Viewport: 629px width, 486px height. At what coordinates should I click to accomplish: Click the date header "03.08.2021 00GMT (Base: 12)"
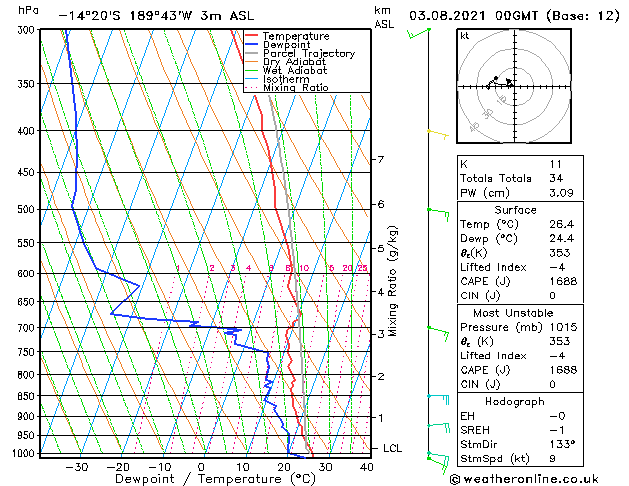point(514,16)
